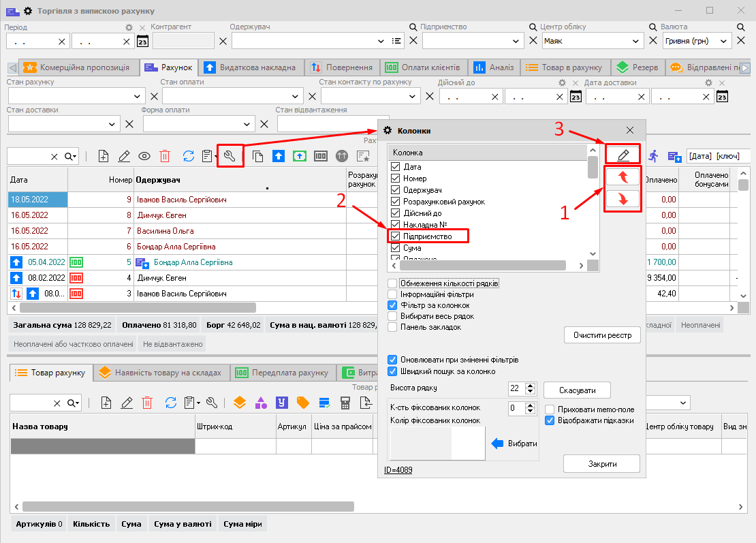Open Наявність товару на складах tab
Image resolution: width=756 pixels, height=543 pixels.
tap(160, 373)
